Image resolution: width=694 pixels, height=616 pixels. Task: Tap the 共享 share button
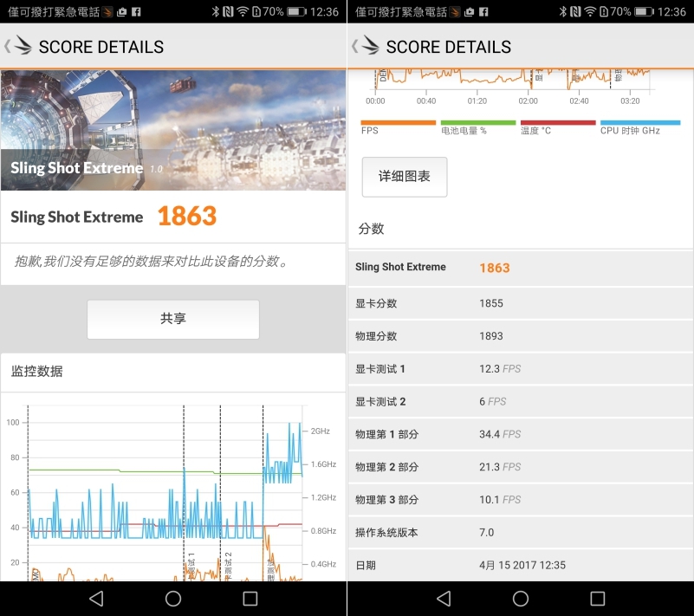[x=173, y=319]
